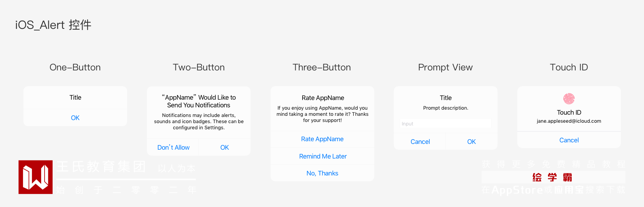
Task: Click the red 绘学霸 banner text
Action: (x=552, y=177)
